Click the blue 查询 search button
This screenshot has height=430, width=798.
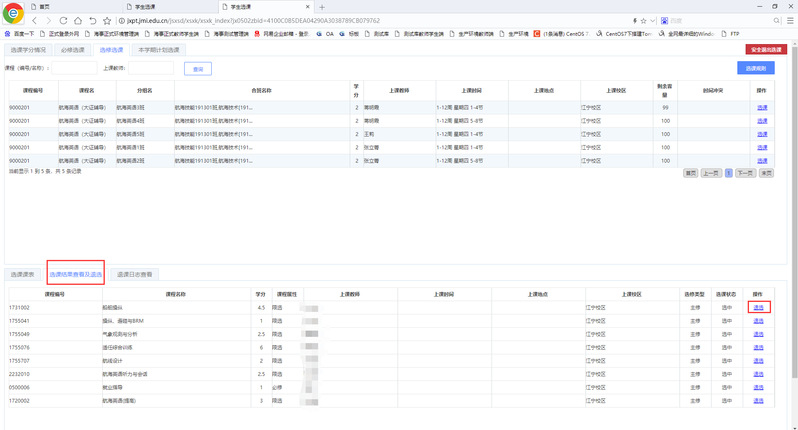pyautogui.click(x=198, y=69)
